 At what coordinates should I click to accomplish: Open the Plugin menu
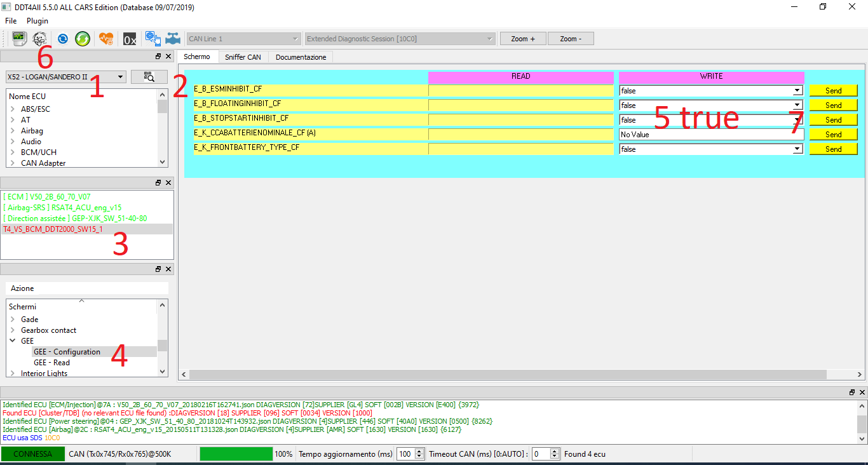(x=37, y=21)
